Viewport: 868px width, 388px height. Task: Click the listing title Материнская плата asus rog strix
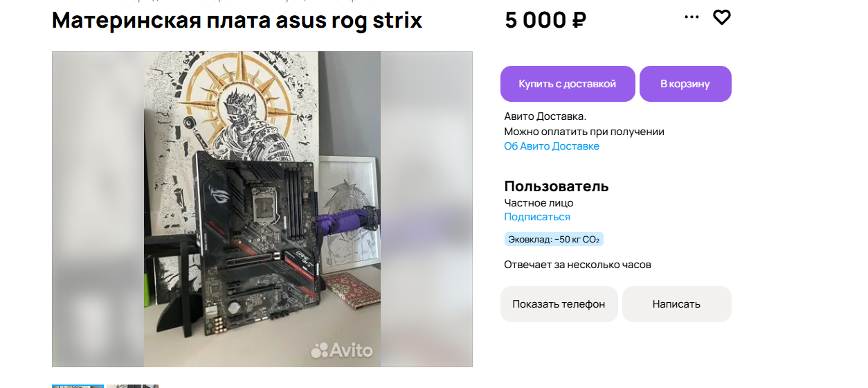point(237,20)
